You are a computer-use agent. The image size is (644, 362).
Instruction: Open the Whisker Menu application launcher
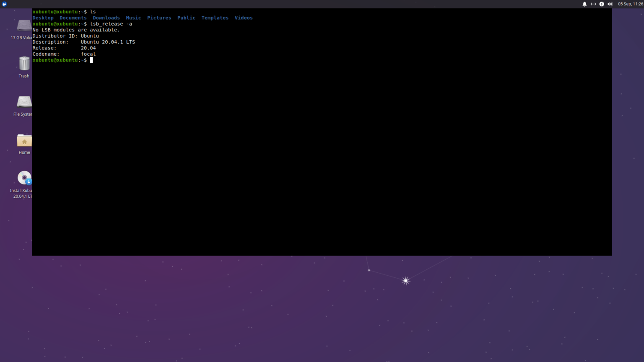pyautogui.click(x=4, y=4)
